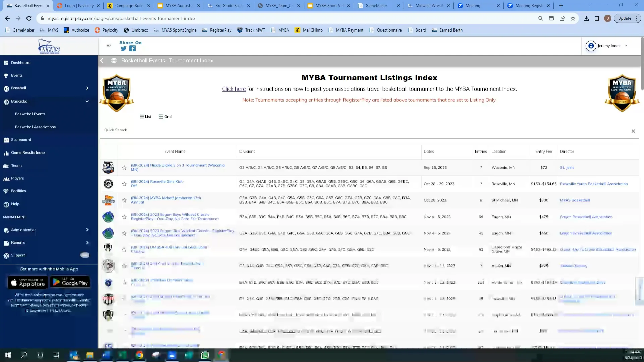Open the Teams section
Viewport: 644px width, 362px height.
pos(16,165)
